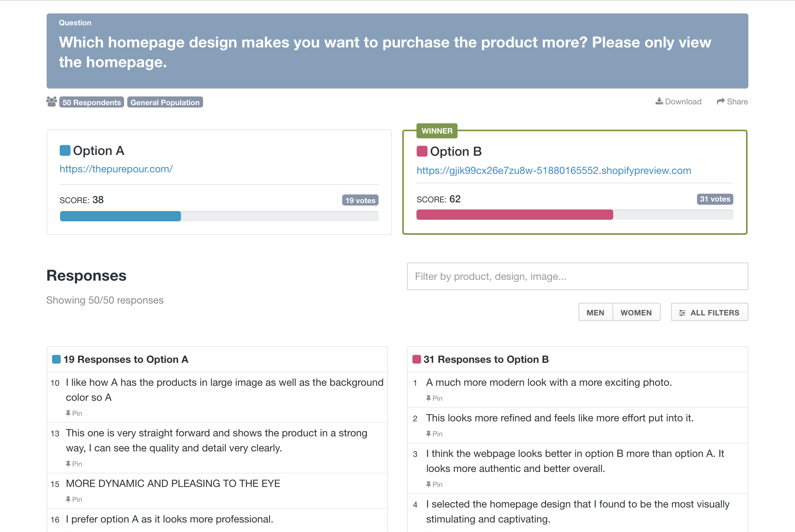This screenshot has width=795, height=532.
Task: Click the 31 votes badge
Action: [x=715, y=199]
